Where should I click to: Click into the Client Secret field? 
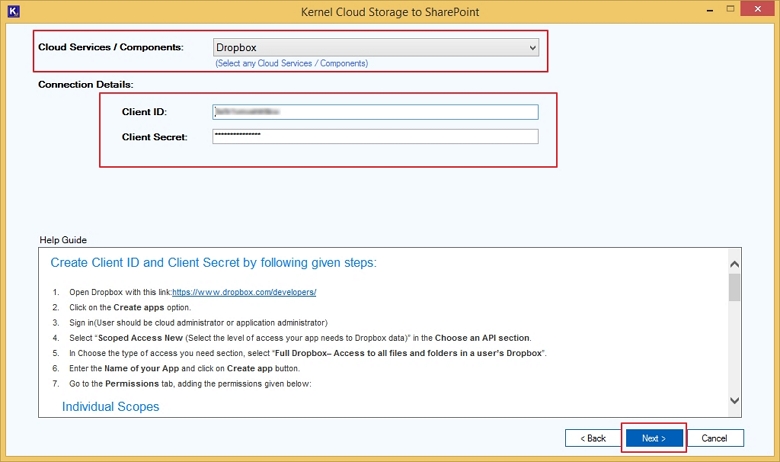click(375, 136)
